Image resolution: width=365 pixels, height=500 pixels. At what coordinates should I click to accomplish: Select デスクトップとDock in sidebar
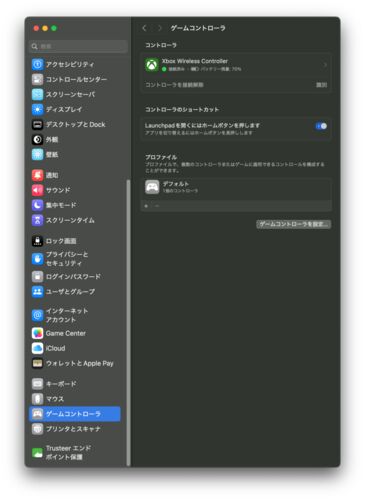[x=68, y=124]
